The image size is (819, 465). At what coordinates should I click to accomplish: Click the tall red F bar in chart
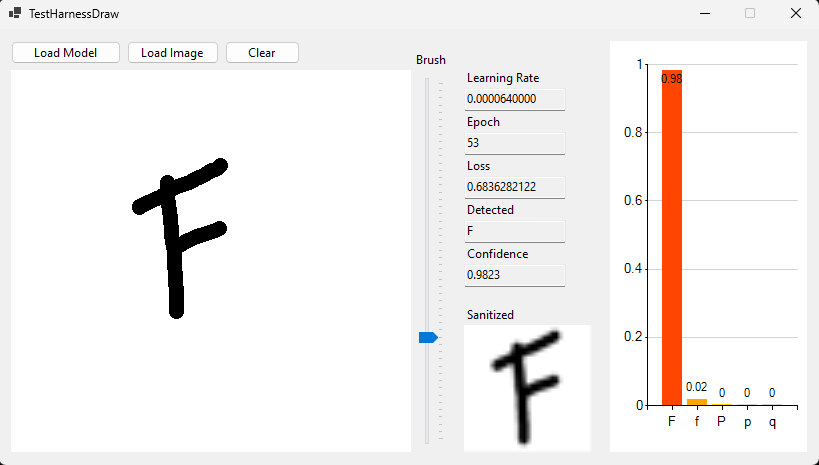(672, 237)
